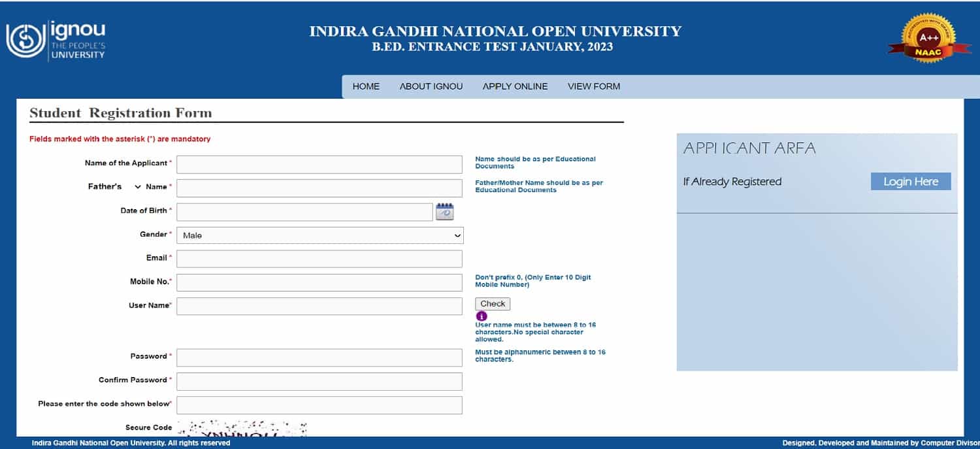Click the Name of the Applicant field

[319, 164]
